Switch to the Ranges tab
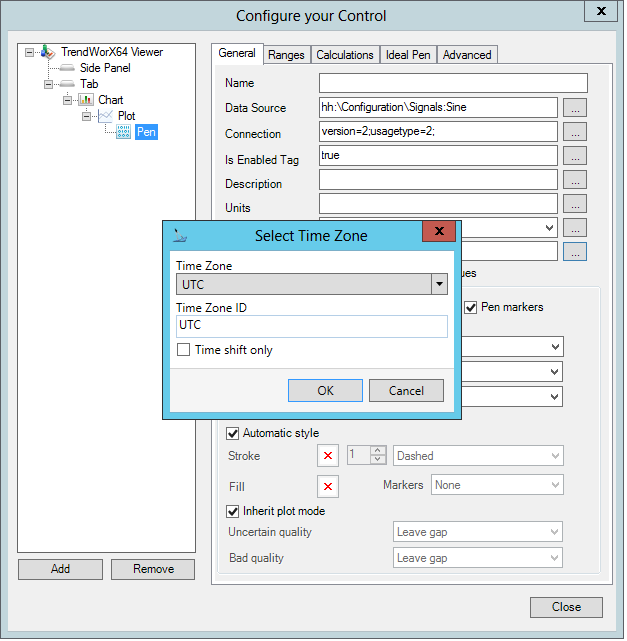The height and width of the screenshot is (641, 627). click(x=286, y=55)
